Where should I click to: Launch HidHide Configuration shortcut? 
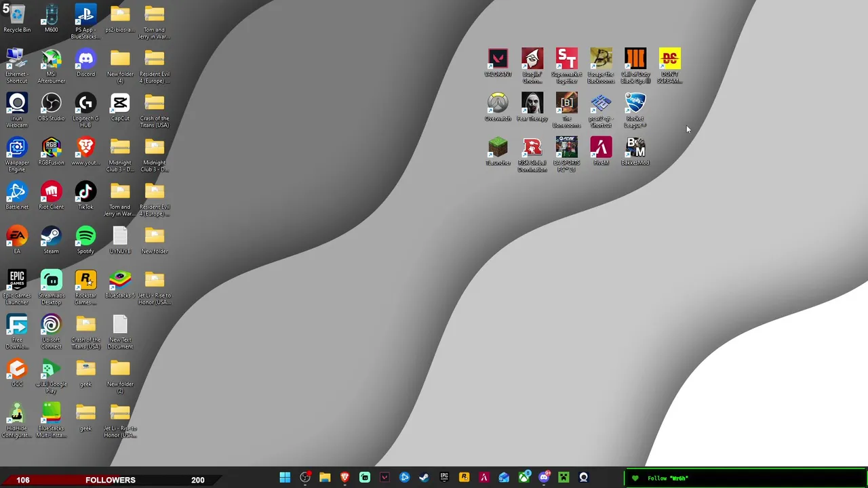pos(17,420)
